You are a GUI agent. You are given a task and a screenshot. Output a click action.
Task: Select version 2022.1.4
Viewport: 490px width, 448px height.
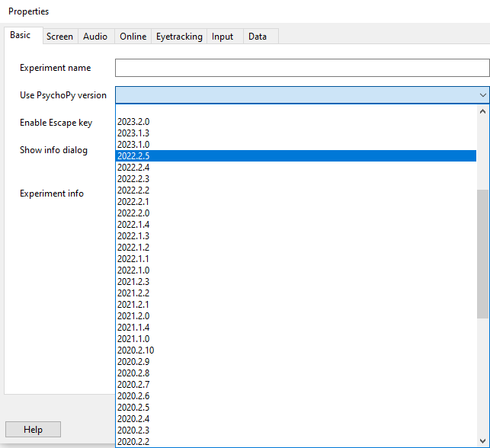coord(296,224)
